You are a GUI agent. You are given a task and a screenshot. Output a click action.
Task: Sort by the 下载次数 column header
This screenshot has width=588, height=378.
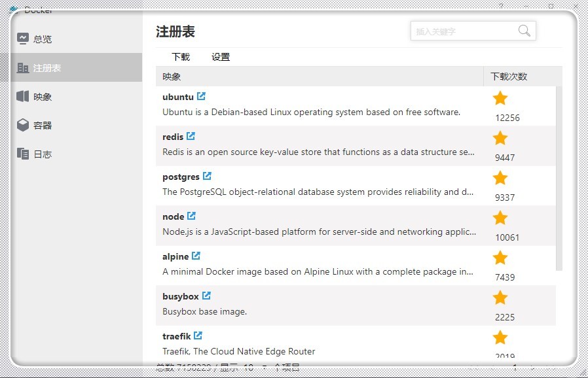(x=523, y=77)
